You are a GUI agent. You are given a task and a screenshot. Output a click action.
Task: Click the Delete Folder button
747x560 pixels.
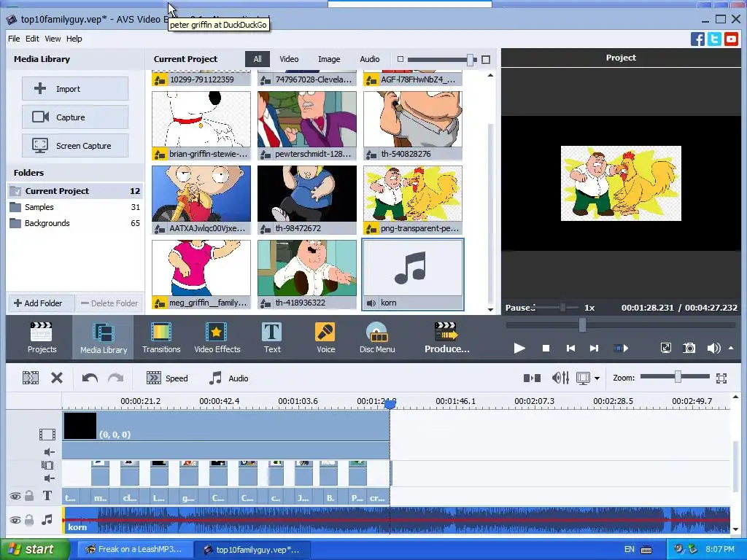[x=109, y=303]
